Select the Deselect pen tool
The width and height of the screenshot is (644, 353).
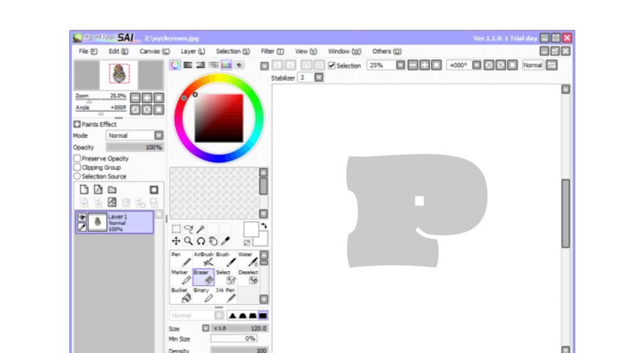point(248,277)
